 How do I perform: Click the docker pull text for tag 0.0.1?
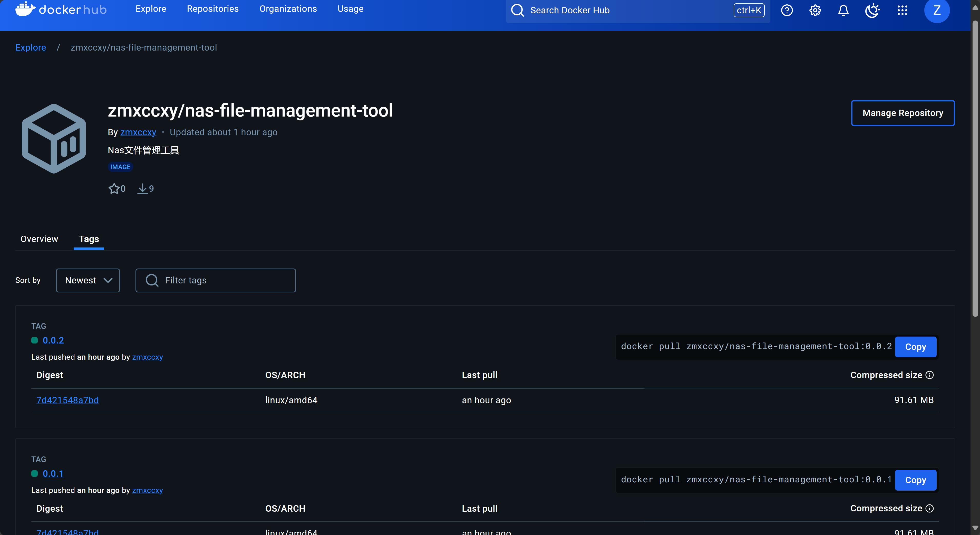click(x=756, y=480)
